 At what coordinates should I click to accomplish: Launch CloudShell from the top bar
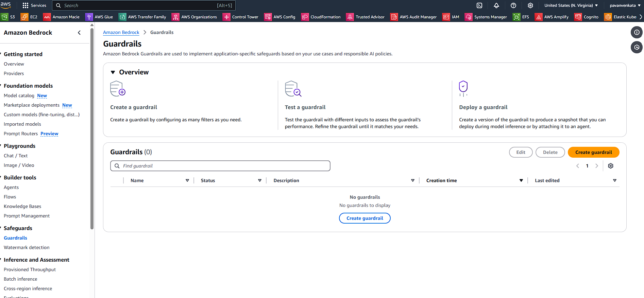click(479, 5)
